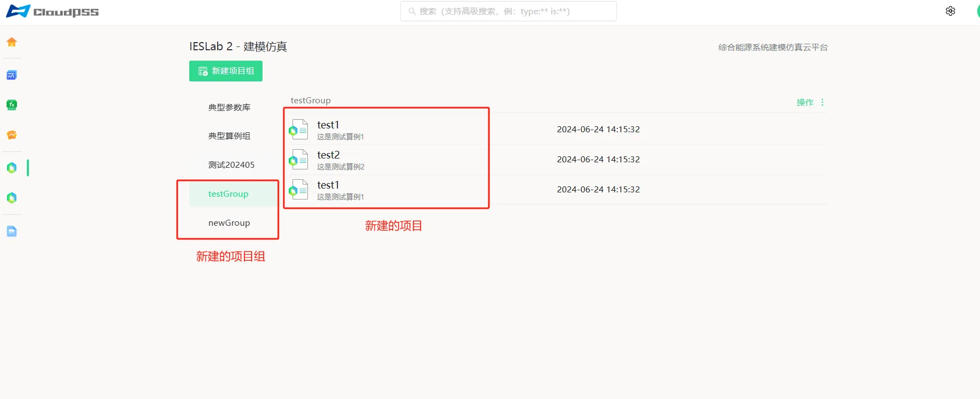Select the 测试202405 group
The image size is (980, 399).
231,165
